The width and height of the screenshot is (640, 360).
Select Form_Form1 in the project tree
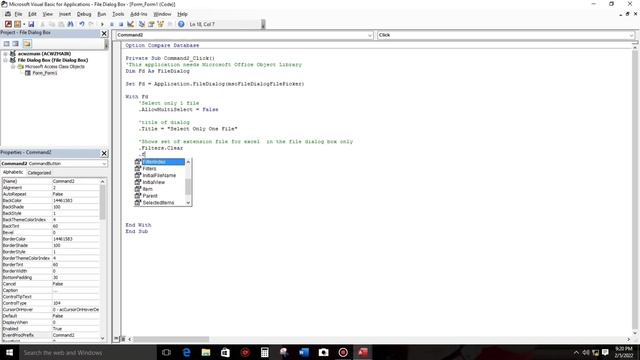(44, 73)
